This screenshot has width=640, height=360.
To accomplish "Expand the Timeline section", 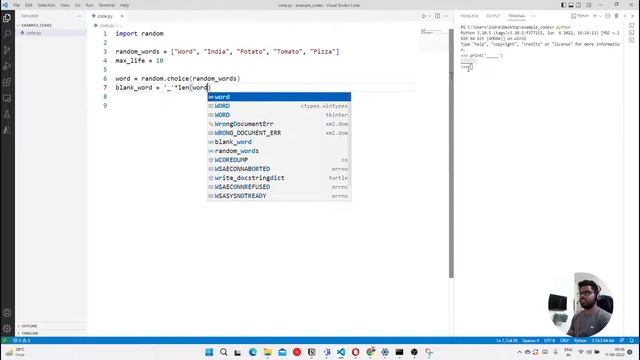I will tap(29, 333).
